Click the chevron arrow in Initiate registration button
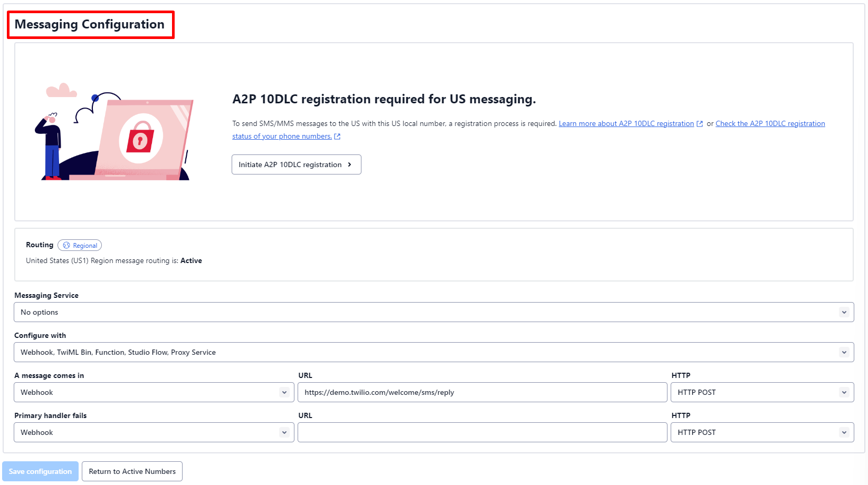This screenshot has height=485, width=868. [x=349, y=164]
